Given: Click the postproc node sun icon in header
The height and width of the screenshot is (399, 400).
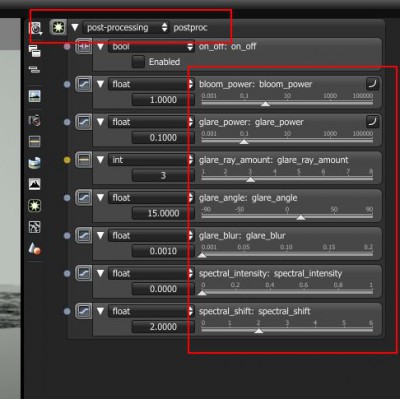Looking at the screenshot, I should pos(58,27).
